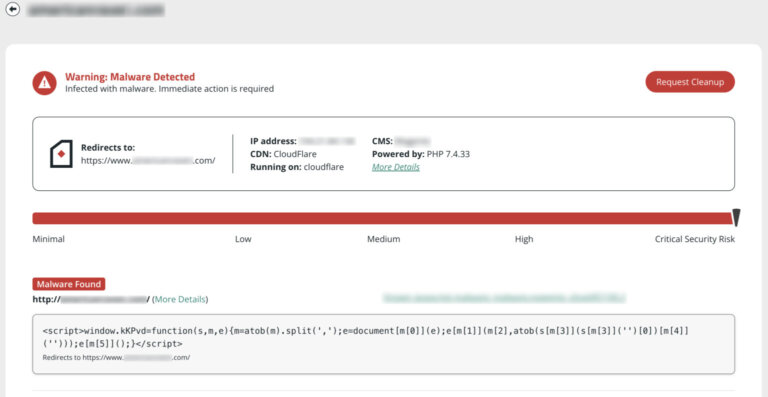Click the Redirects to line under script
Screen dimensions: 768x397
point(116,357)
